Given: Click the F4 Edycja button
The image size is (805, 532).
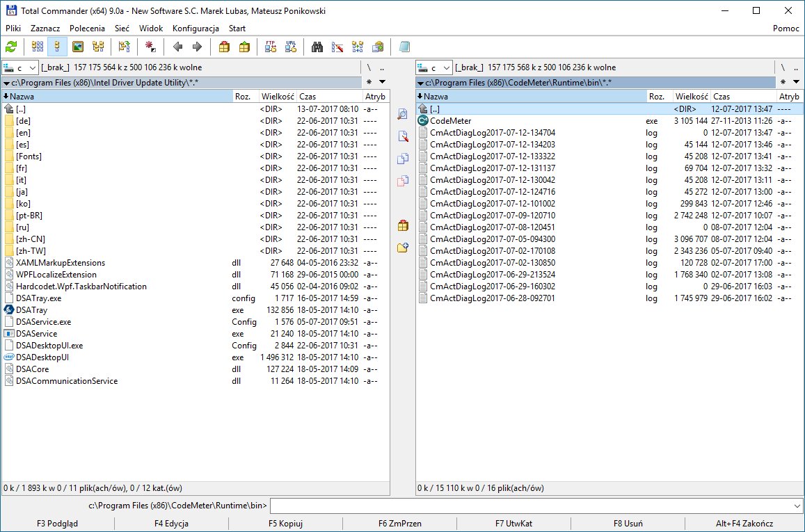Looking at the screenshot, I should coord(171,523).
